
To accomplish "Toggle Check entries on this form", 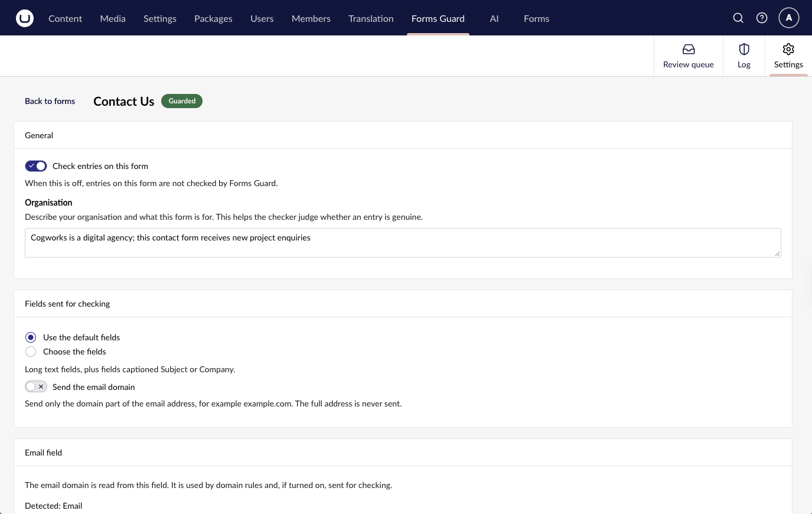I will coord(36,166).
